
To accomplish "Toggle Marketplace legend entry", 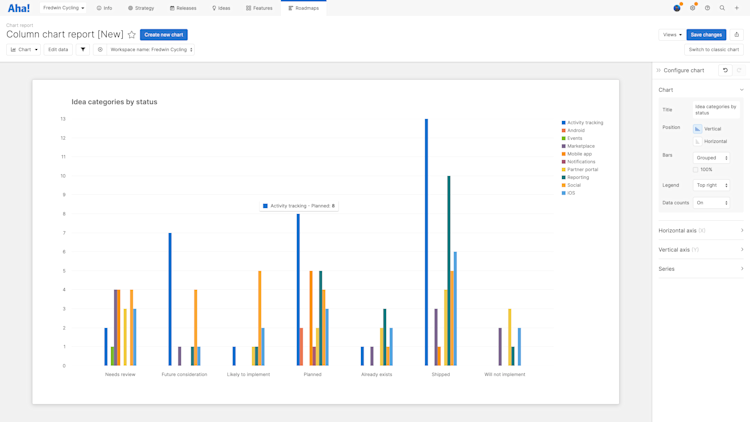I will 578,146.
